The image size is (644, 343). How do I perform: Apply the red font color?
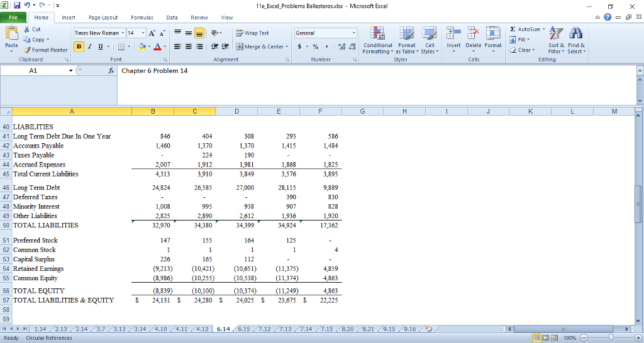click(157, 46)
